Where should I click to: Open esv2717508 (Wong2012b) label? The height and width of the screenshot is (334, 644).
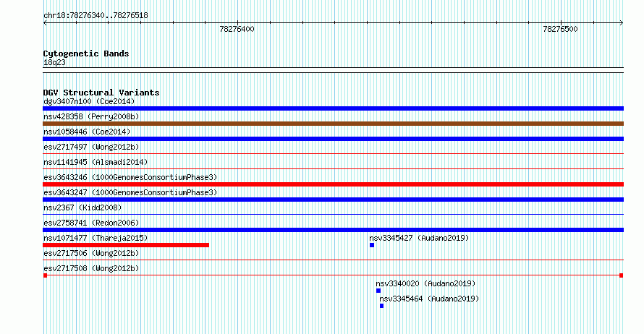[x=91, y=268]
